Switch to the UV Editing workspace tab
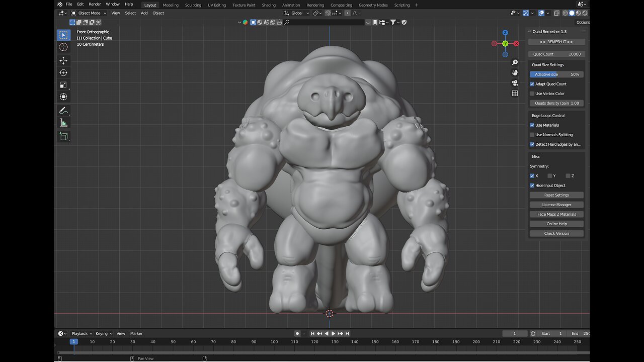 click(x=217, y=5)
